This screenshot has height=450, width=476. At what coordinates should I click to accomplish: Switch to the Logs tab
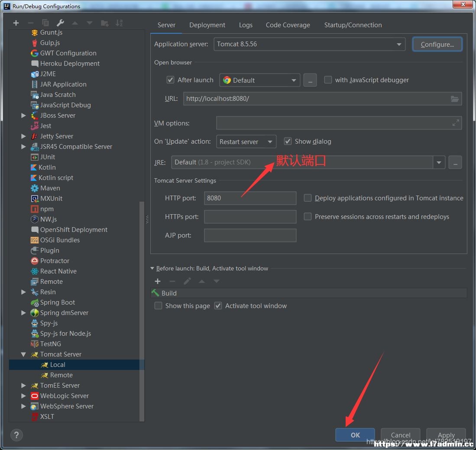coord(246,25)
